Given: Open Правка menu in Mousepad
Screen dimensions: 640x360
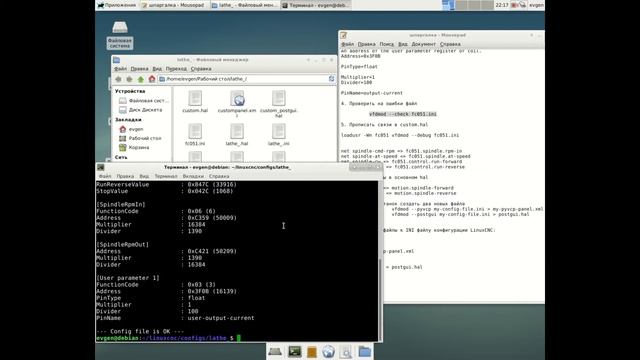Looking at the screenshot, I should pyautogui.click(x=366, y=44).
